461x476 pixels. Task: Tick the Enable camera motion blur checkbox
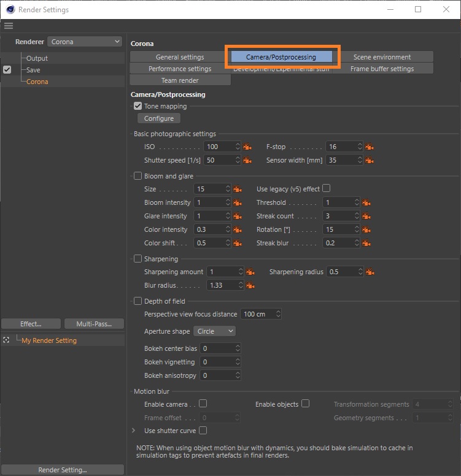pyautogui.click(x=203, y=404)
